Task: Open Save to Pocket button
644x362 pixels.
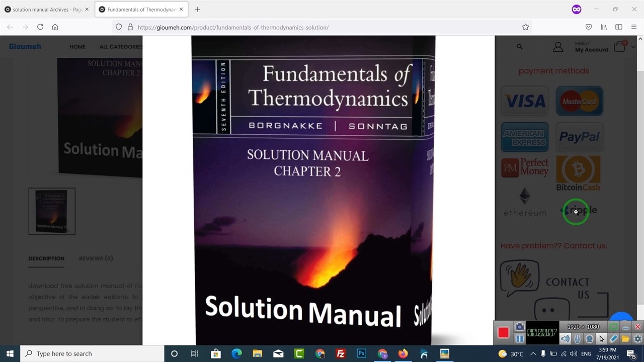Action: click(x=589, y=27)
